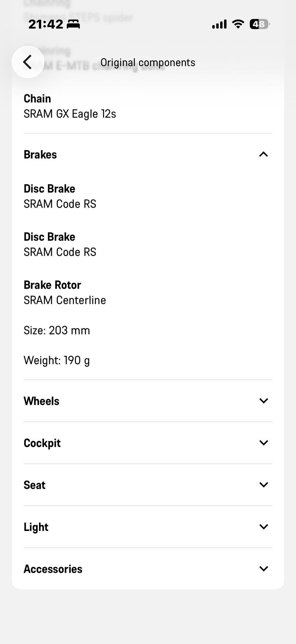The width and height of the screenshot is (296, 644).
Task: Tap the Light category label
Action: (36, 527)
